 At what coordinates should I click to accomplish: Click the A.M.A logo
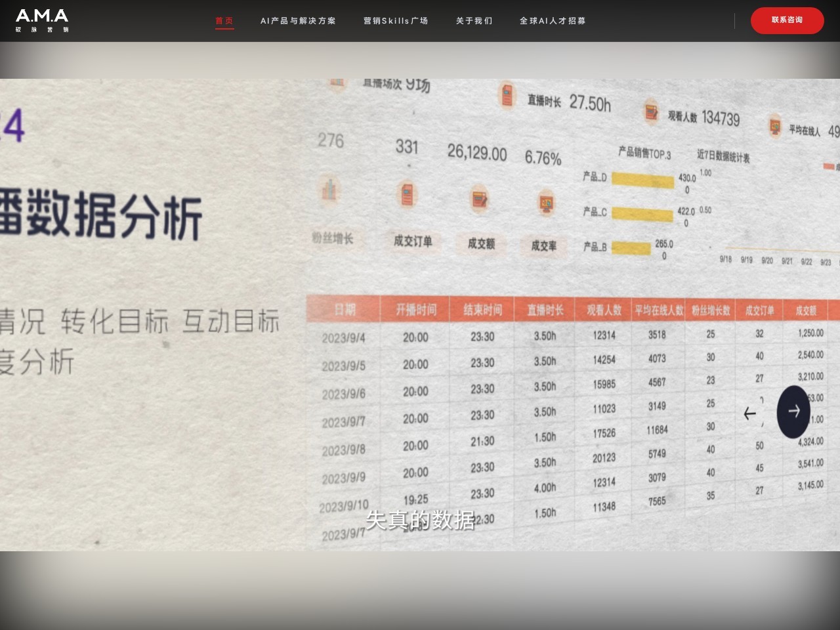click(x=42, y=20)
